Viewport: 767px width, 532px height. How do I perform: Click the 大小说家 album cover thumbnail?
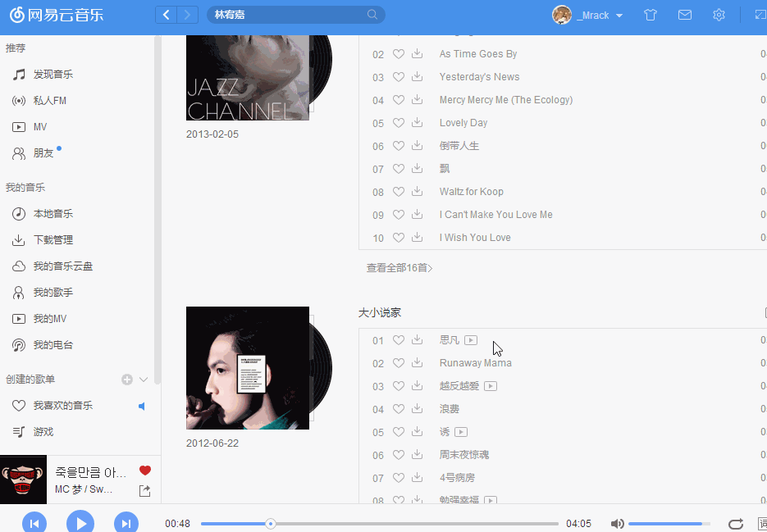coord(248,368)
